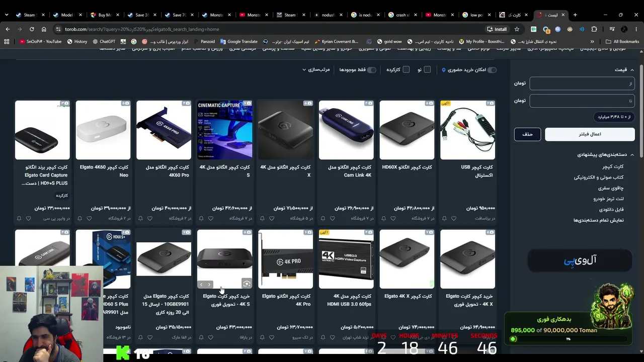Click the browser back arrow
This screenshot has height=362, width=644.
8,29
